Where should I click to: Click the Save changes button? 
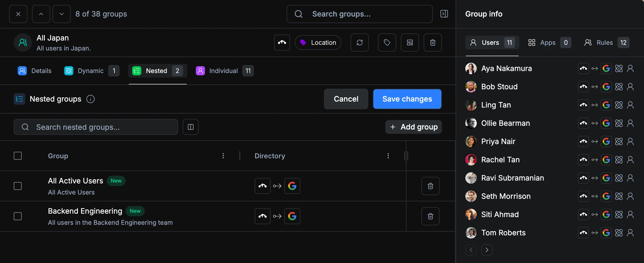pos(407,99)
